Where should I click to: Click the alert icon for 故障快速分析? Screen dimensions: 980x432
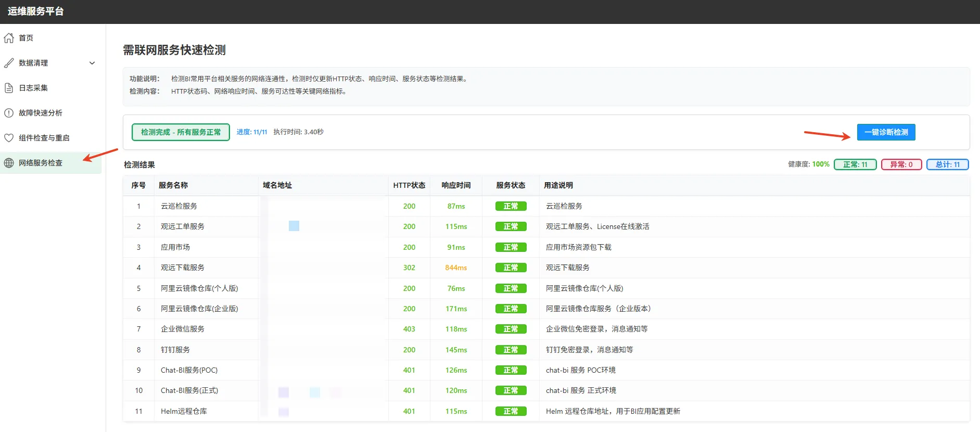pos(9,113)
